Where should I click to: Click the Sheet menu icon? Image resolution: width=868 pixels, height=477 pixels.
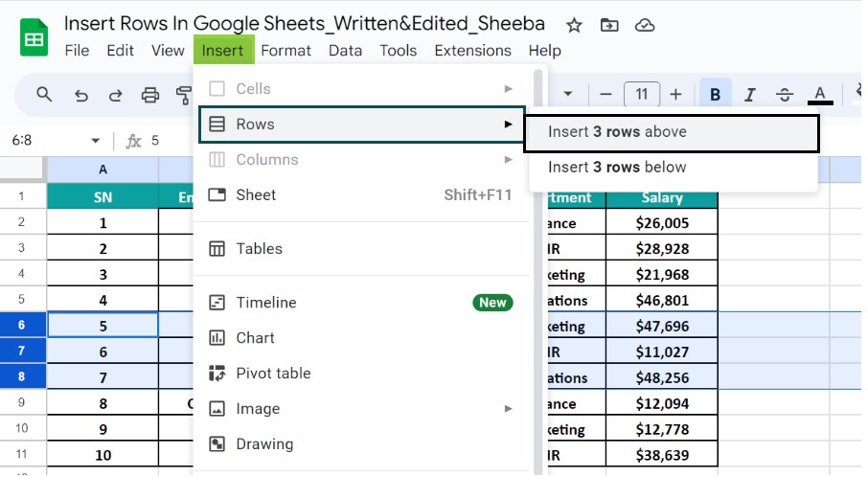217,194
